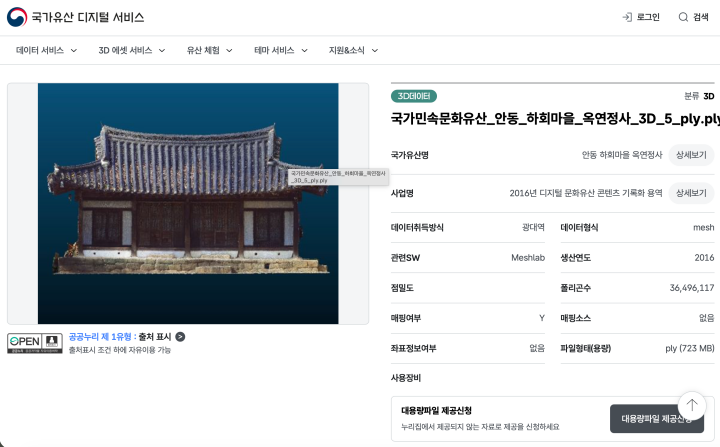The image size is (720, 447).
Task: Click the 좌표정보여부 value 없음
Action: [x=537, y=348]
